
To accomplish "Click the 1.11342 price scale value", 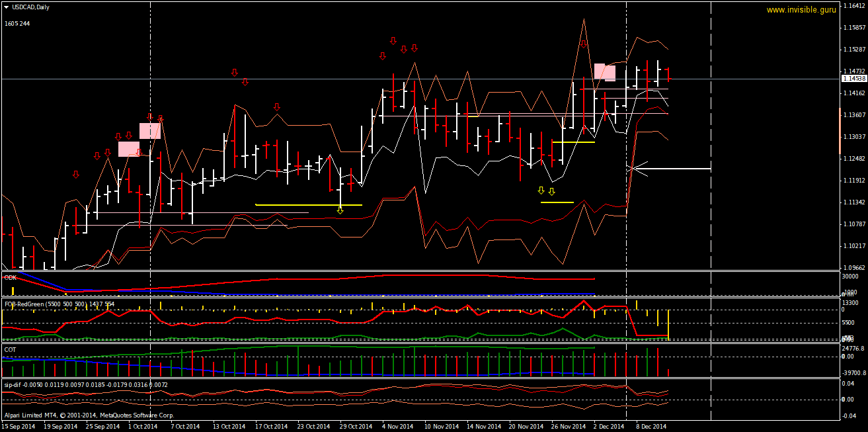I will click(x=855, y=202).
